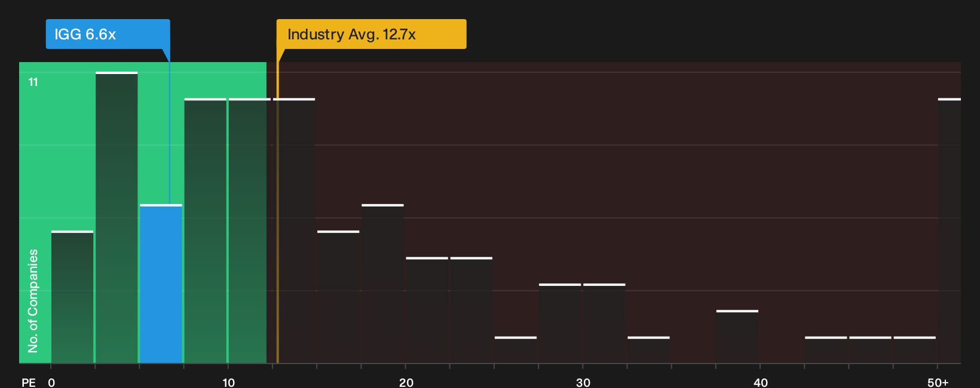Click the x-axis label 40
This screenshot has width=980, height=388.
[x=760, y=382]
